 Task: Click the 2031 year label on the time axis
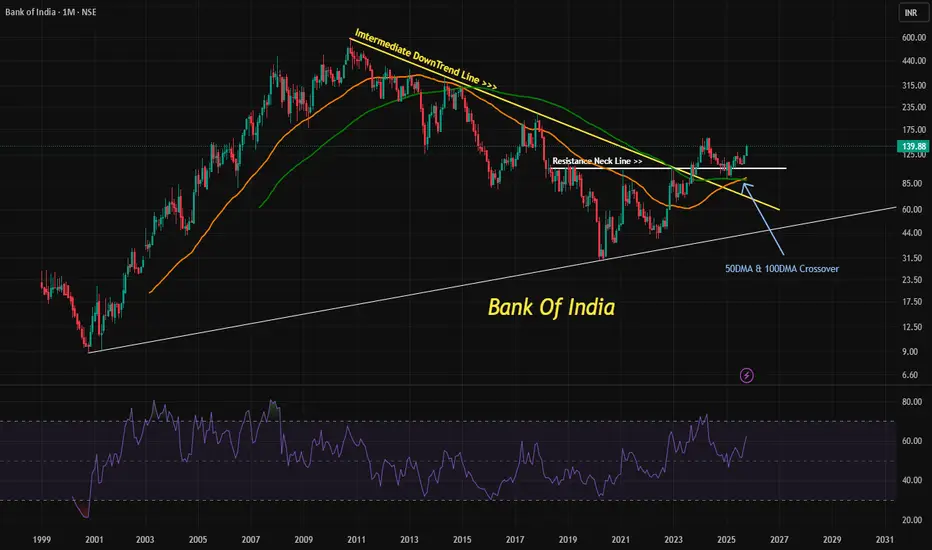click(x=884, y=540)
